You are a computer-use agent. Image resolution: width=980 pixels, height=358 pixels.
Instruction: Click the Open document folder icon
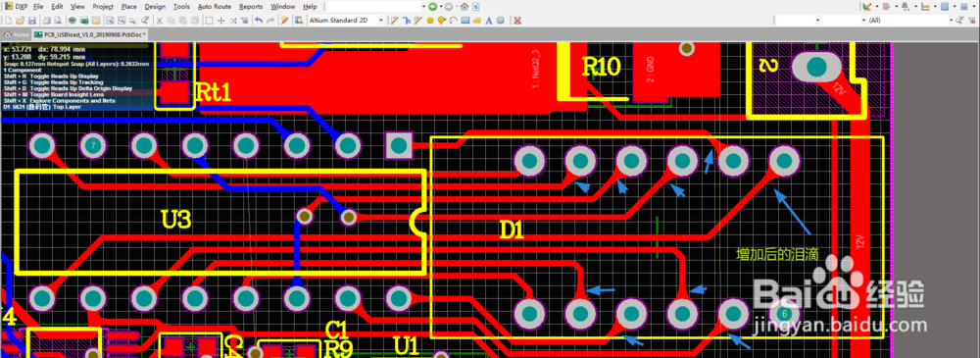tap(20, 21)
